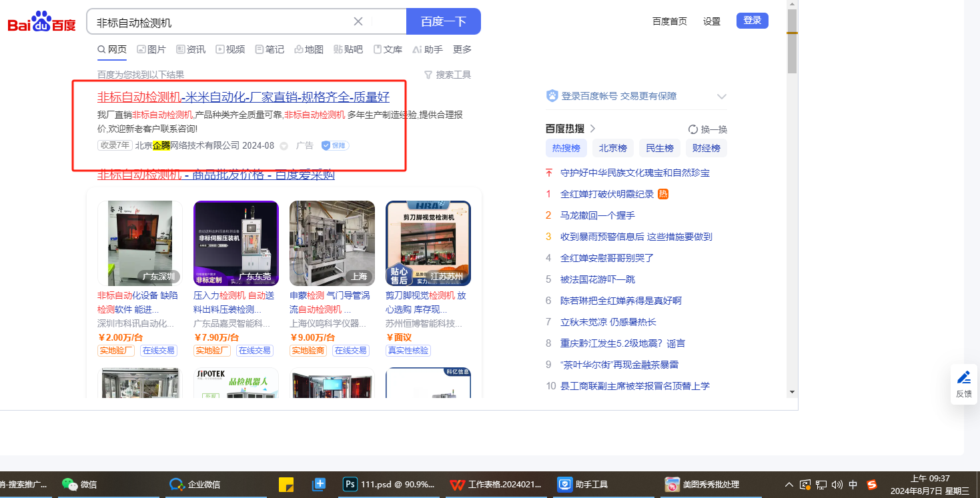Image resolution: width=980 pixels, height=498 pixels.
Task: Open the 非标自动化设备 缺陷检测软件 product title
Action: [x=137, y=302]
